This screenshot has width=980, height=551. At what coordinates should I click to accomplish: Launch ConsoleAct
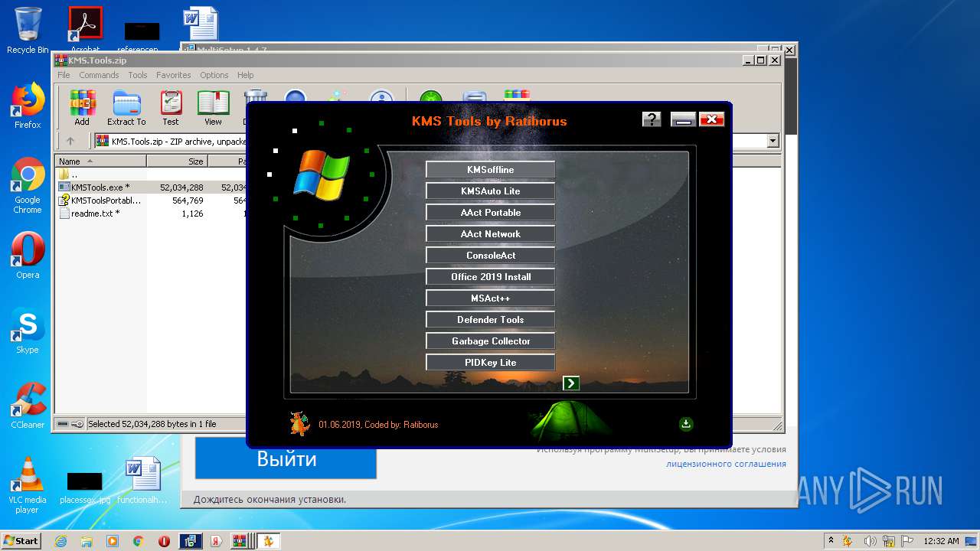[491, 256]
